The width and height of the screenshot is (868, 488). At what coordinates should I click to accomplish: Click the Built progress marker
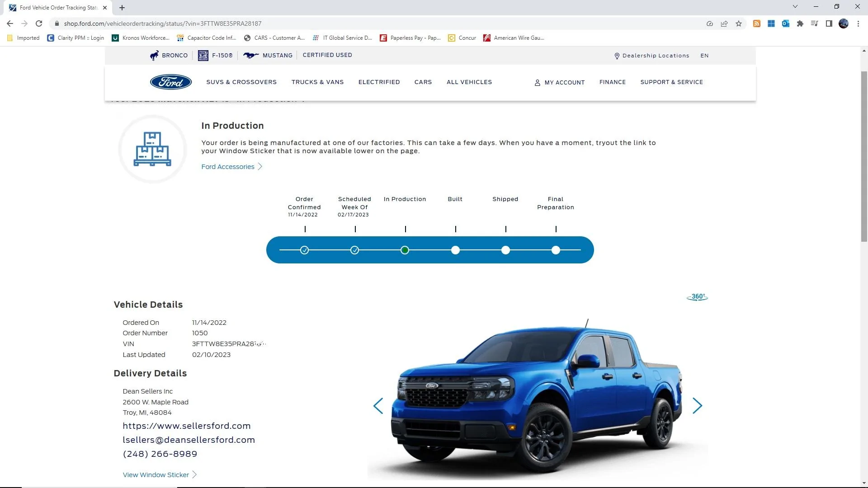pos(455,250)
